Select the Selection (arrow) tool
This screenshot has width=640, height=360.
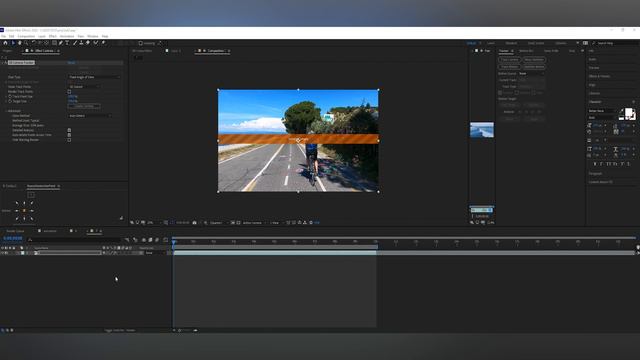click(x=13, y=43)
